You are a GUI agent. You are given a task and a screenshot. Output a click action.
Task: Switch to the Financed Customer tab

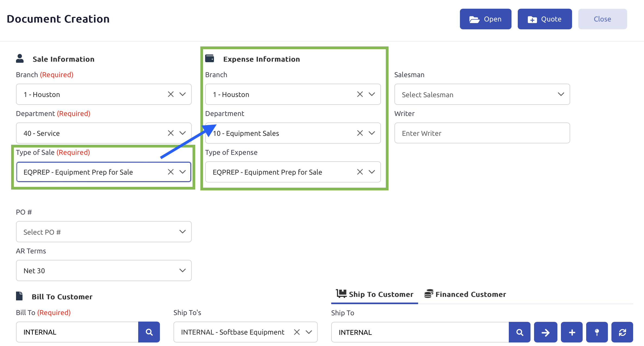(465, 294)
